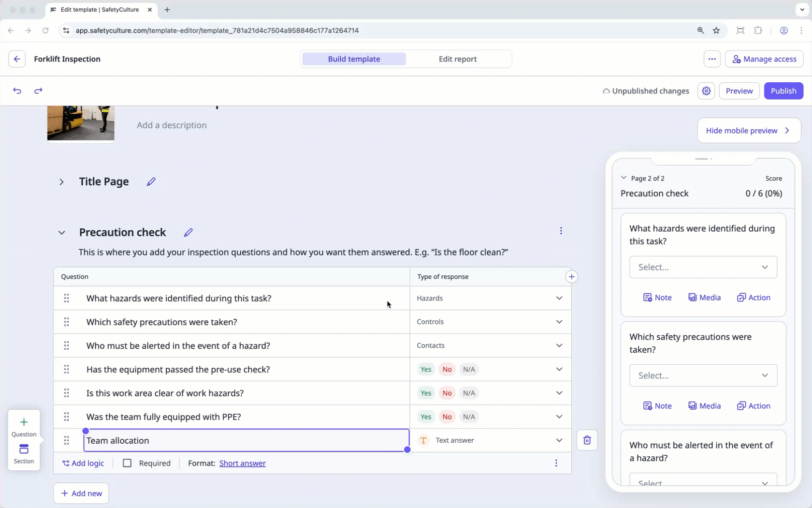Select the Edit template browser tab

pos(101,10)
